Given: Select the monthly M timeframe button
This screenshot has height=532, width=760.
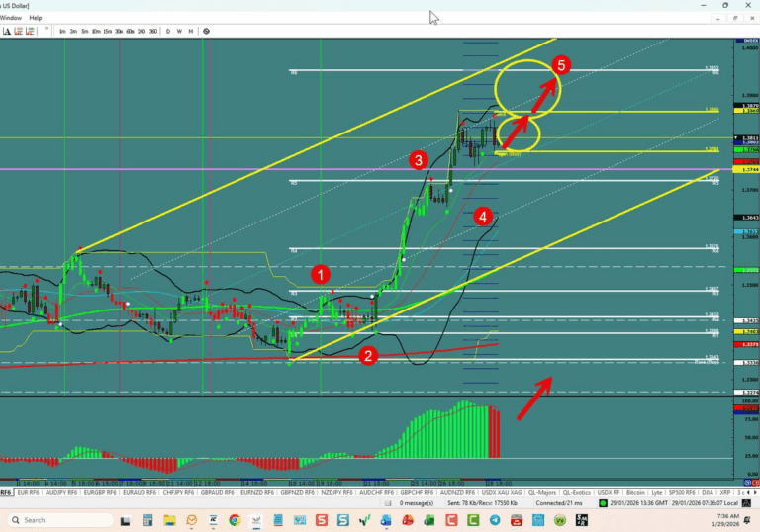Looking at the screenshot, I should pos(190,31).
